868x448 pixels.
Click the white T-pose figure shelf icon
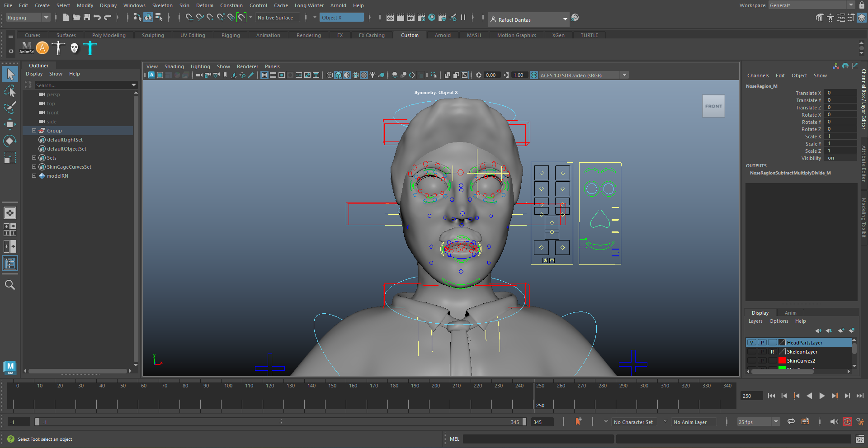58,48
